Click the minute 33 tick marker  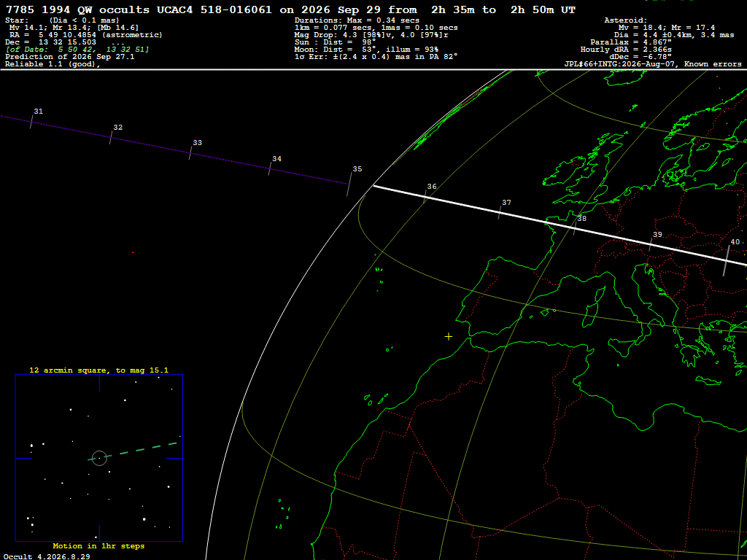(190, 153)
